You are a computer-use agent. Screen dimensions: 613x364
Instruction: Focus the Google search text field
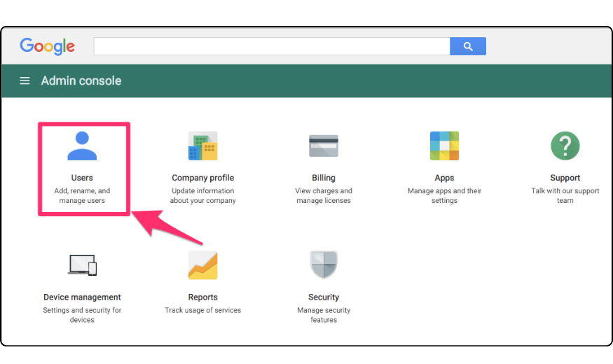[x=271, y=46]
